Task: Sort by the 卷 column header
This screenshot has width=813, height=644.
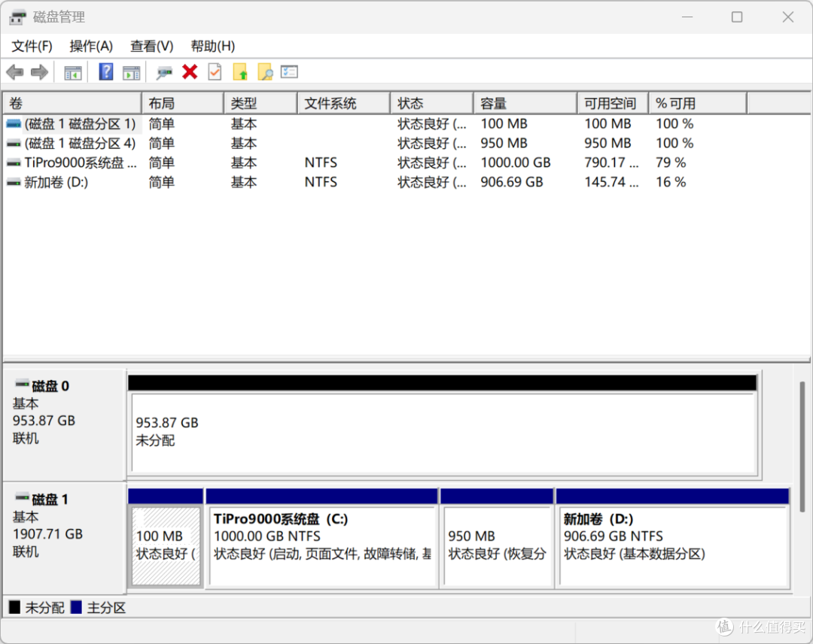Action: click(x=72, y=103)
